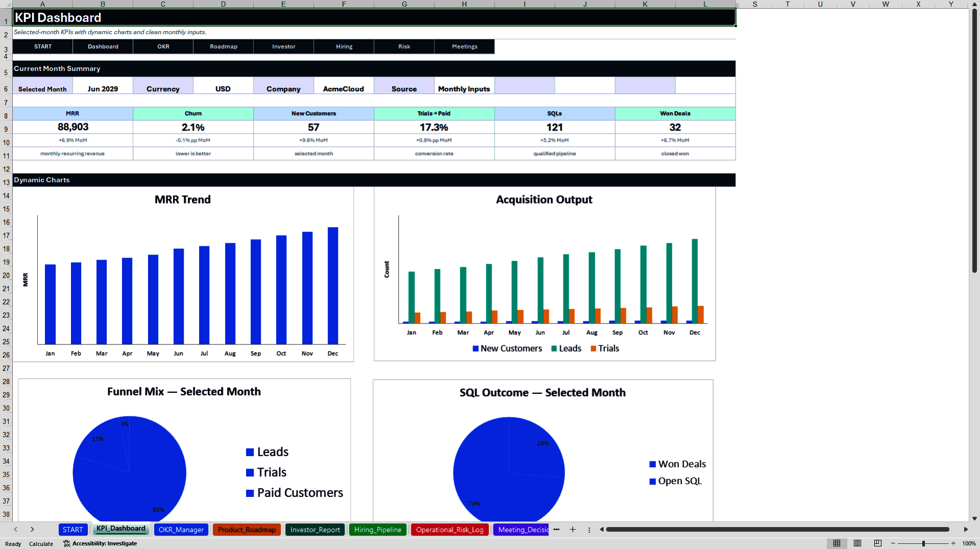
Task: Go to Investor navigation button
Action: point(284,46)
